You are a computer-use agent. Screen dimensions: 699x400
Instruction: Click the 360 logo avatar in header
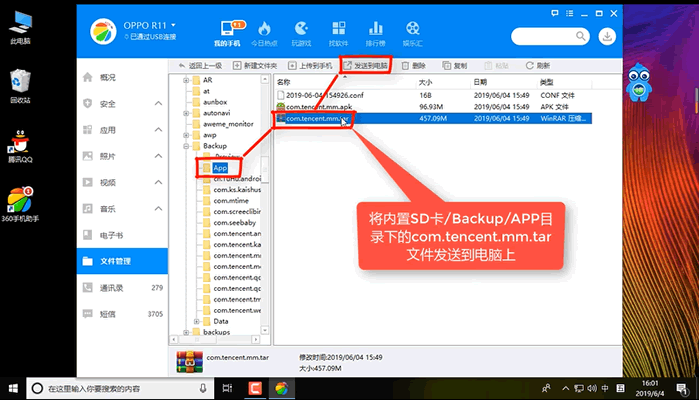[x=103, y=32]
